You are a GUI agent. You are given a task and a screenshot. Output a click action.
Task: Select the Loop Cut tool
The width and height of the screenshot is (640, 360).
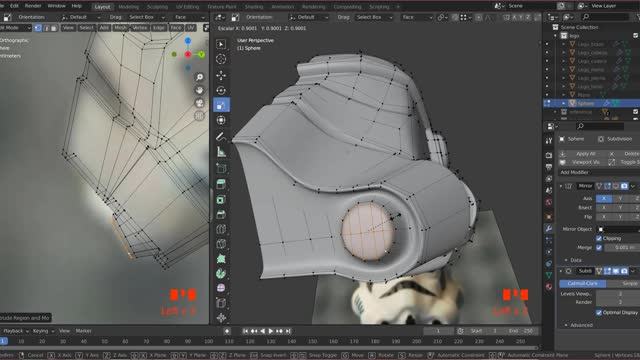[x=221, y=229]
